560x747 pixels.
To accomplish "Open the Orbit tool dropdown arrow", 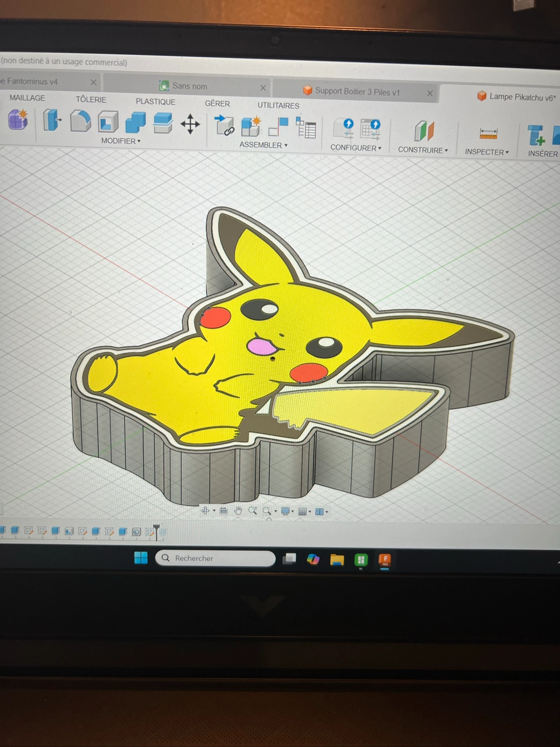I will pos(214,511).
